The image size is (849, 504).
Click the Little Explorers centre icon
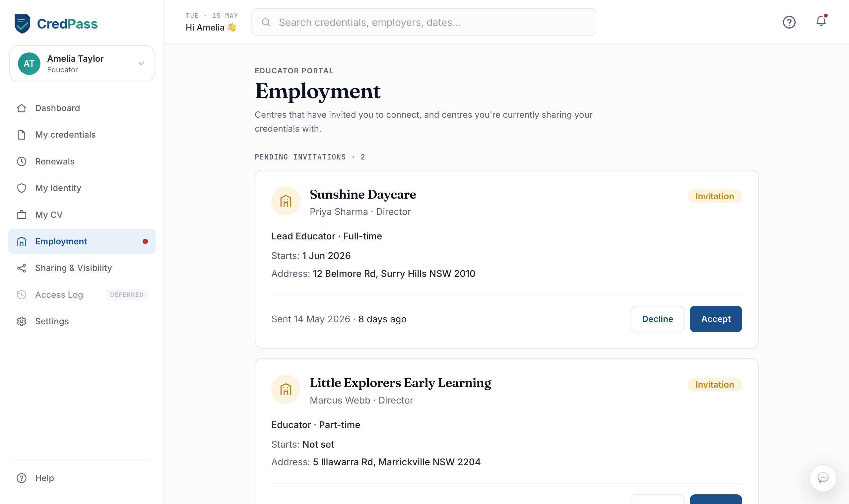[x=286, y=390]
